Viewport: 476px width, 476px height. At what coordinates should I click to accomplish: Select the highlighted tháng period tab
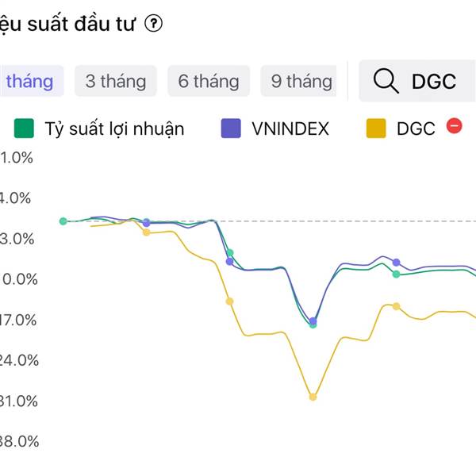click(30, 81)
